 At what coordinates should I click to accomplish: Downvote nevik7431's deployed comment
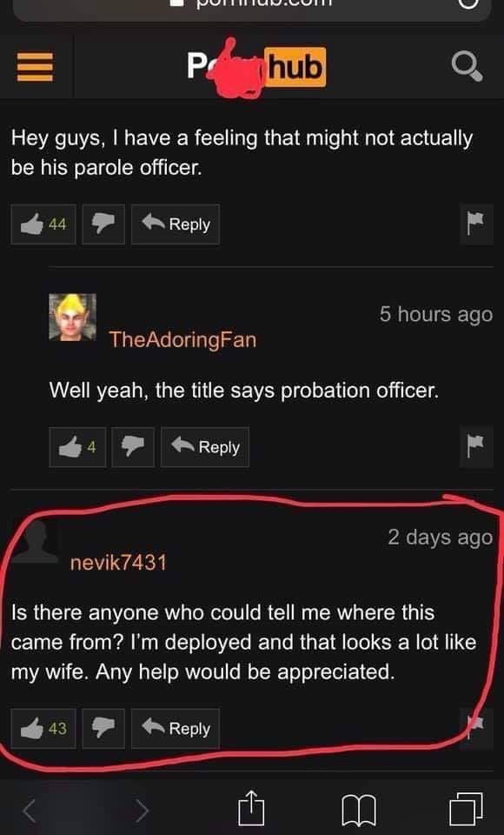[x=103, y=729]
